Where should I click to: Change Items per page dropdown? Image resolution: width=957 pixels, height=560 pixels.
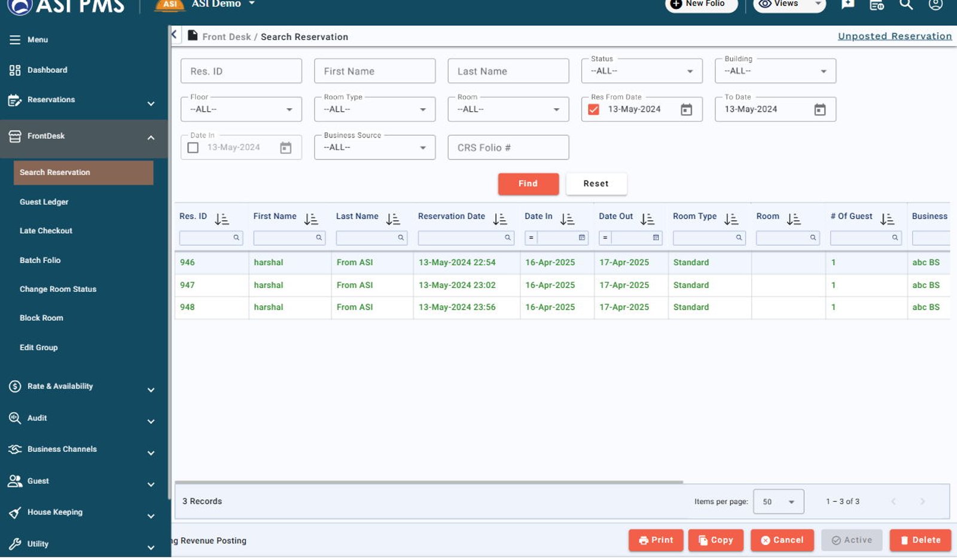point(778,502)
